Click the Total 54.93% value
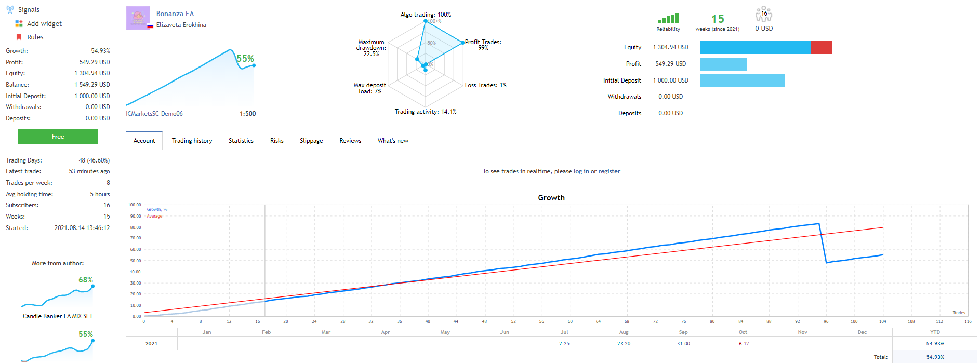 pos(935,357)
